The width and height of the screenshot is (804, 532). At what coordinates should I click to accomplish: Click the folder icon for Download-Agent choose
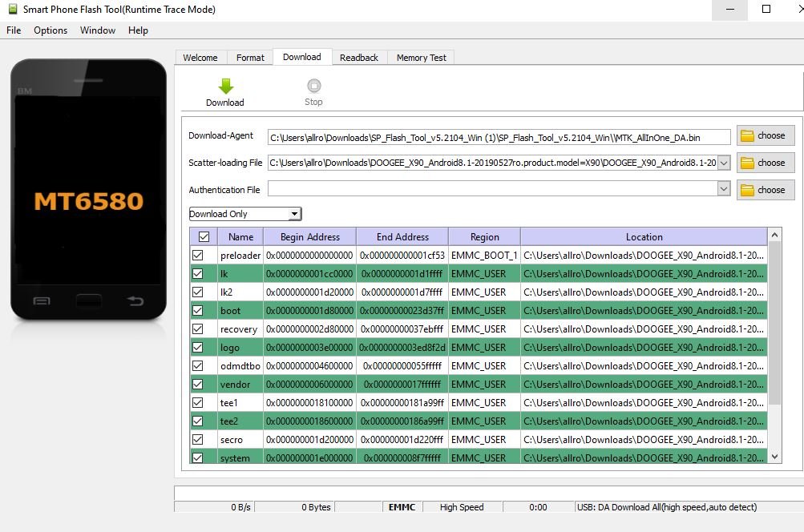(x=748, y=136)
